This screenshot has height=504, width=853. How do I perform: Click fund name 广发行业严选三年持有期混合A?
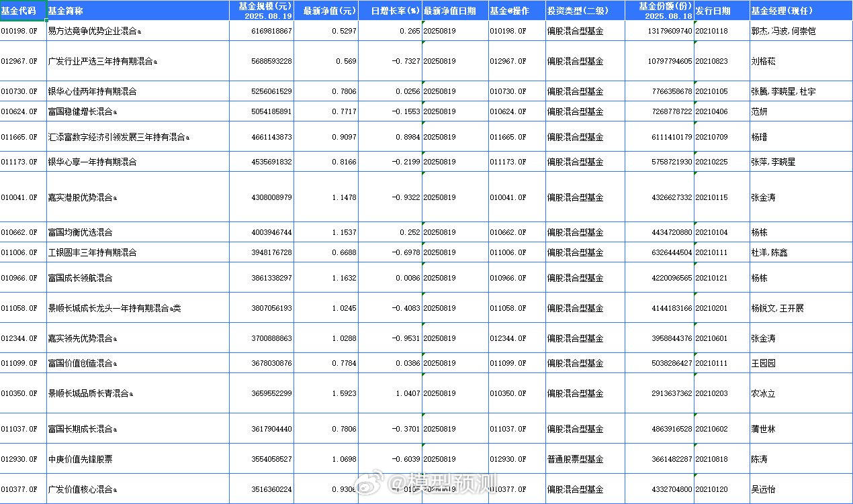(x=138, y=61)
